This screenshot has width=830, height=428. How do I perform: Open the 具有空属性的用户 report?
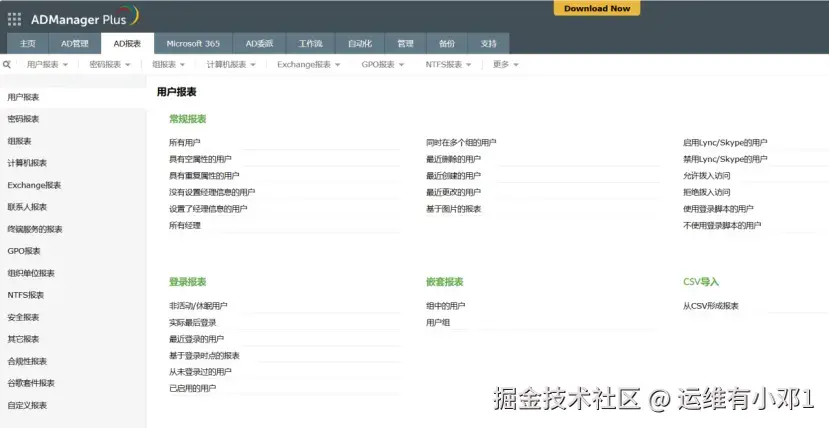point(200,159)
